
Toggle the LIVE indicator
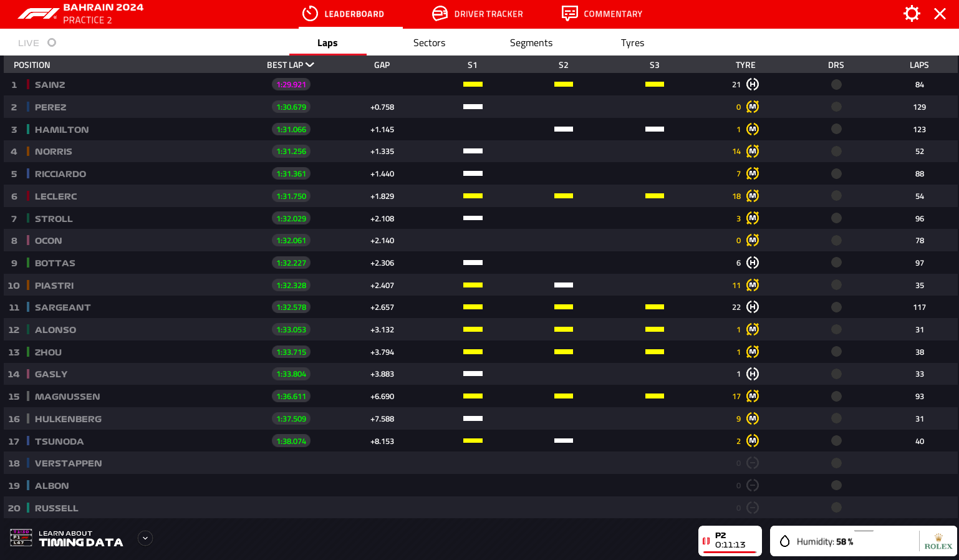52,42
